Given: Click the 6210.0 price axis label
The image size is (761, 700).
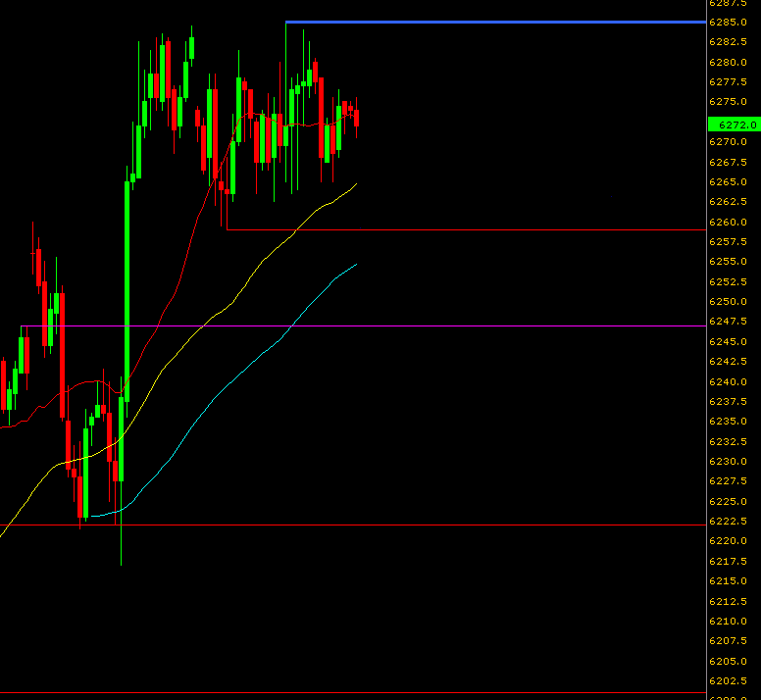Looking at the screenshot, I should [x=728, y=622].
